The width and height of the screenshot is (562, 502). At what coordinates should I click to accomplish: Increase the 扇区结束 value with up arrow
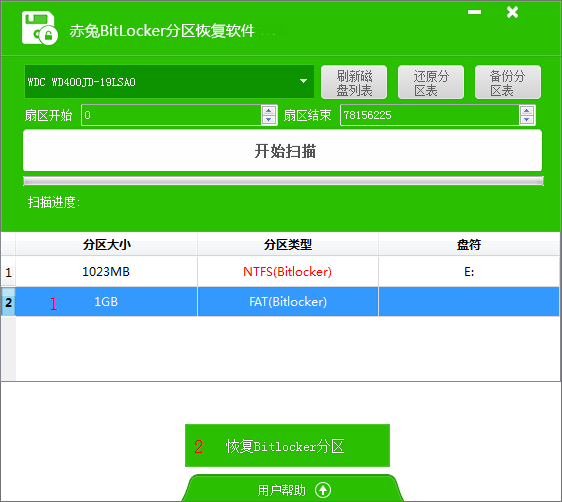527,110
